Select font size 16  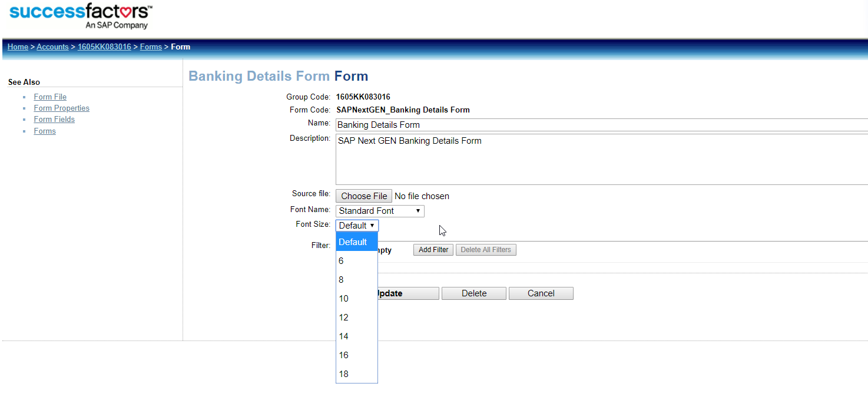tap(357, 355)
